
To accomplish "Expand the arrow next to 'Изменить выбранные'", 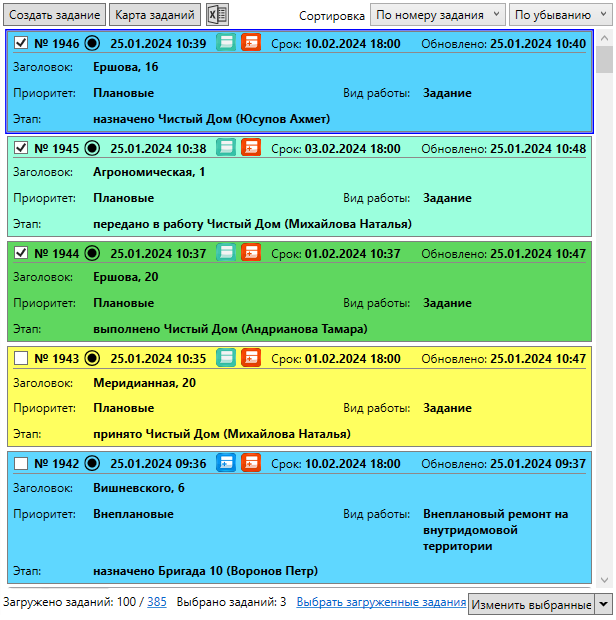I will 603,605.
